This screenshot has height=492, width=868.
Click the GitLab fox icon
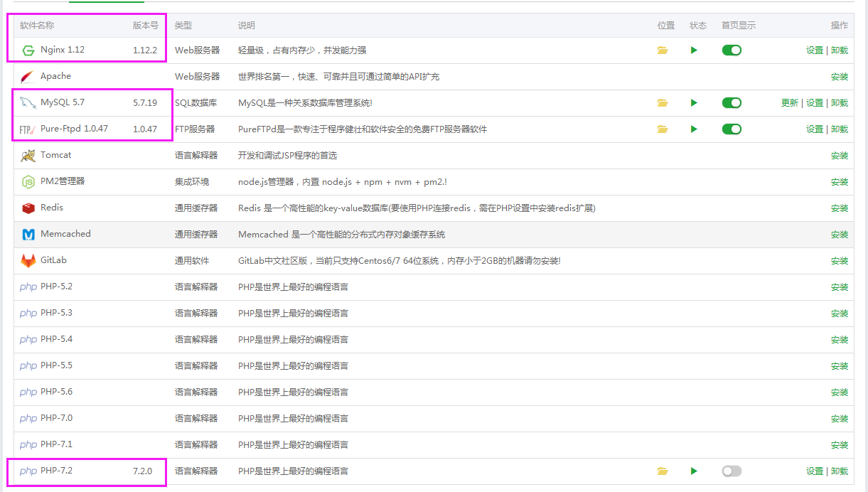28,261
